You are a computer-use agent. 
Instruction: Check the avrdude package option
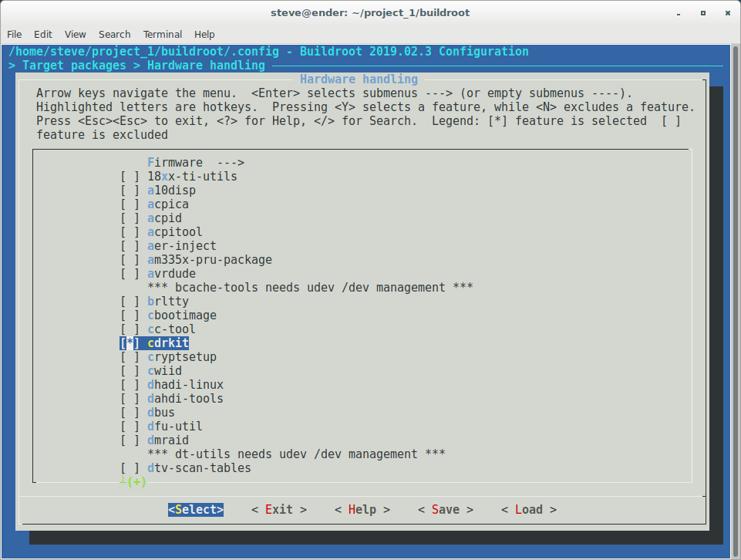pos(130,274)
